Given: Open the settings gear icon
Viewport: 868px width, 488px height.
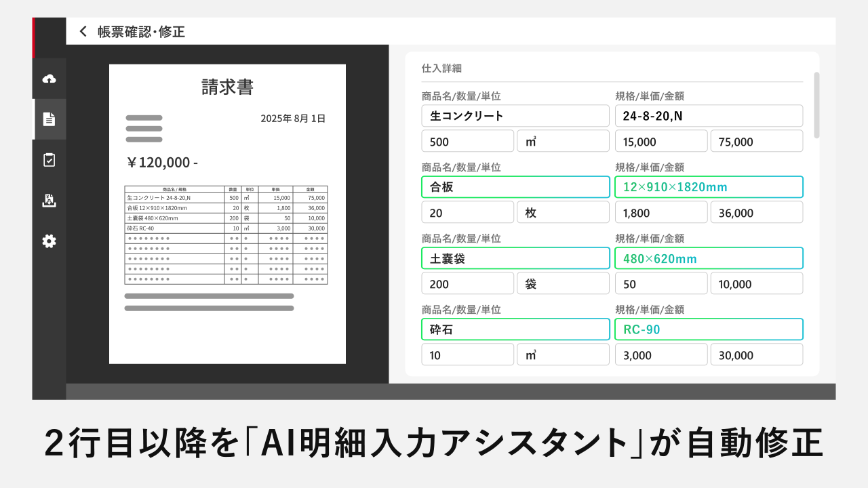Looking at the screenshot, I should pyautogui.click(x=49, y=241).
